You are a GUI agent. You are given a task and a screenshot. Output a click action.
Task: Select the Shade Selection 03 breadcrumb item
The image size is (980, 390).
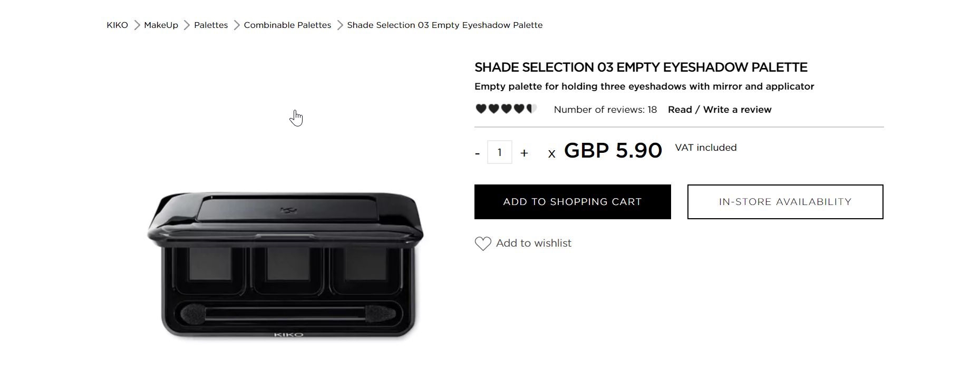[444, 25]
